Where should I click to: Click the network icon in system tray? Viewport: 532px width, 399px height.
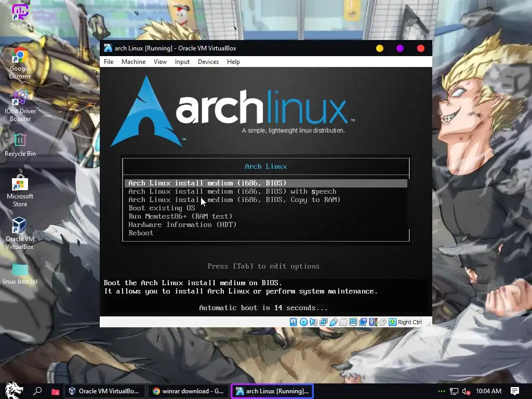tap(454, 391)
